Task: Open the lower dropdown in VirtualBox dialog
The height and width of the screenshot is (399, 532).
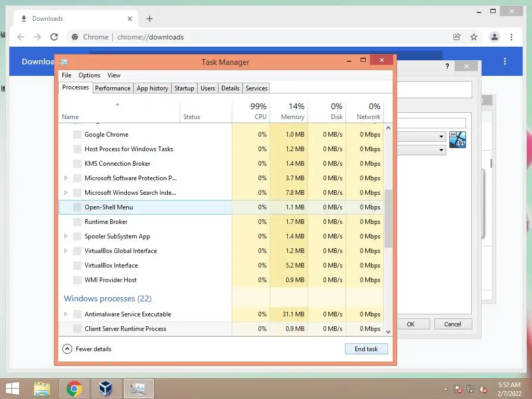Action: coord(441,150)
